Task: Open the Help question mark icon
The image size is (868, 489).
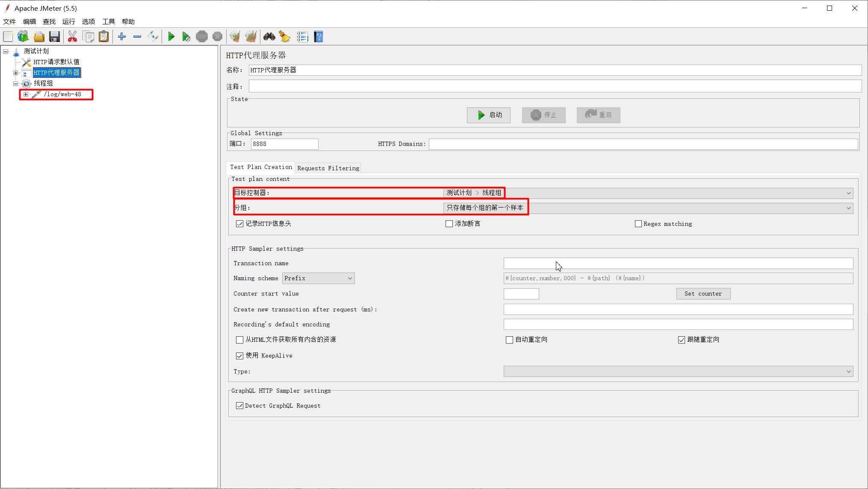Action: (319, 37)
